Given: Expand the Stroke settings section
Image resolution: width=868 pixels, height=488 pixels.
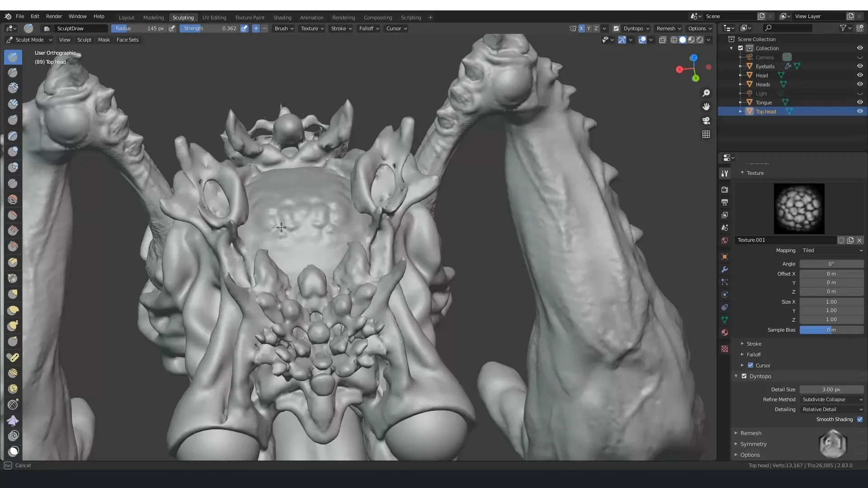Looking at the screenshot, I should coord(742,344).
